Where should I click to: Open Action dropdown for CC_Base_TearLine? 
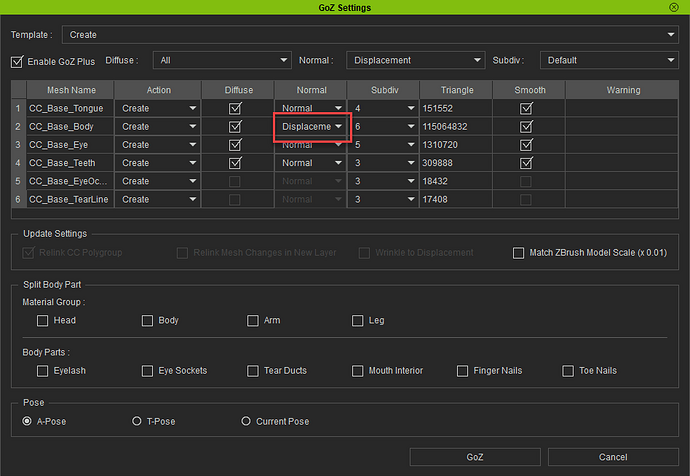158,199
